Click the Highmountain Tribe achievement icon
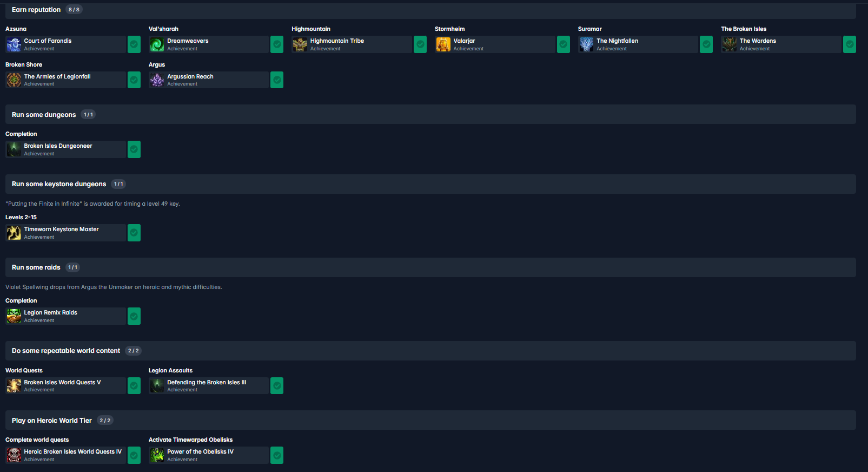The height and width of the screenshot is (472, 868). point(300,44)
